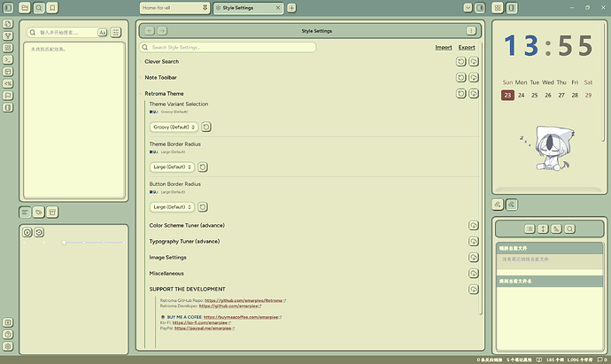Reset Theme Variant Selection to default

point(206,127)
